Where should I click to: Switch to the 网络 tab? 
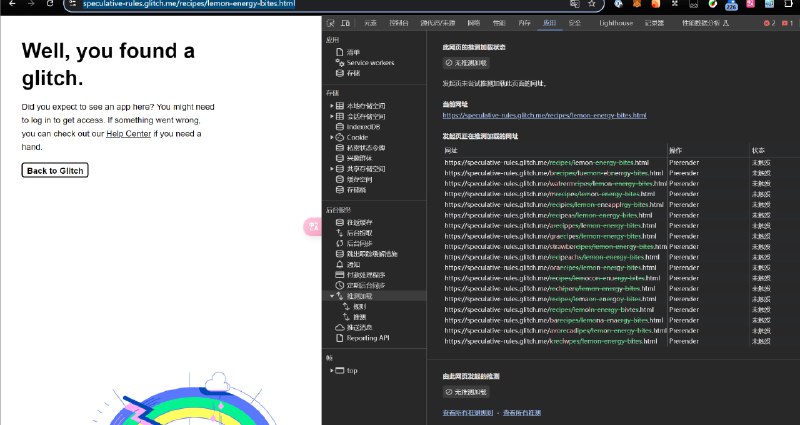pos(474,23)
